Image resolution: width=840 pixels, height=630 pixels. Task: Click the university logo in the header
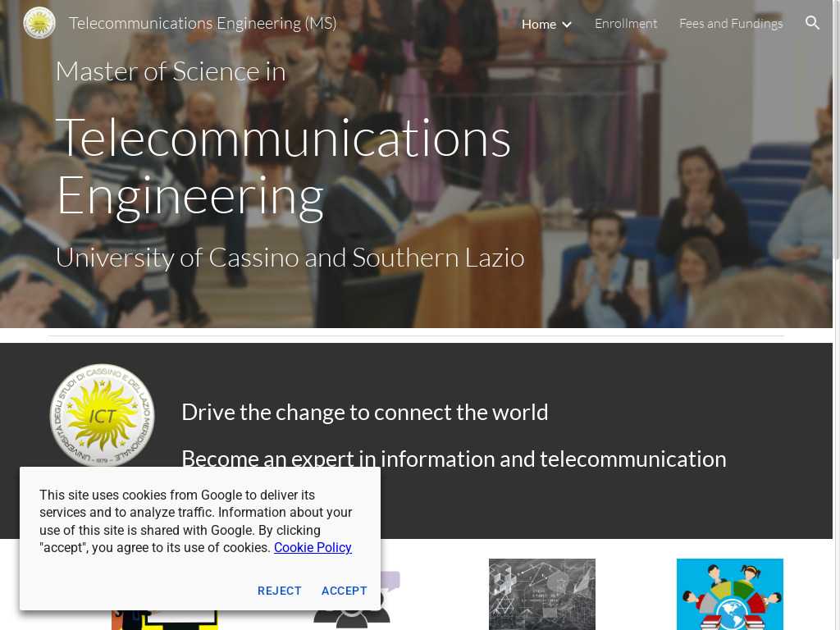(x=39, y=23)
